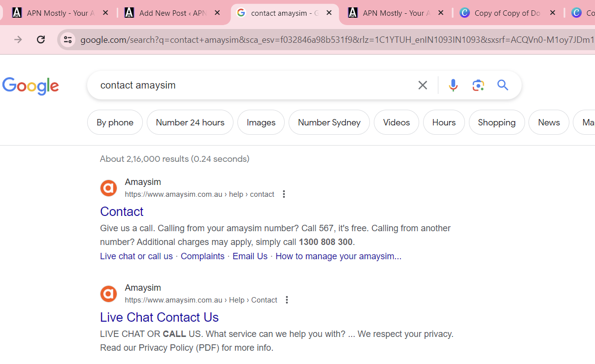This screenshot has height=364, width=595.
Task: Start voice search with the microphone icon
Action: point(453,85)
